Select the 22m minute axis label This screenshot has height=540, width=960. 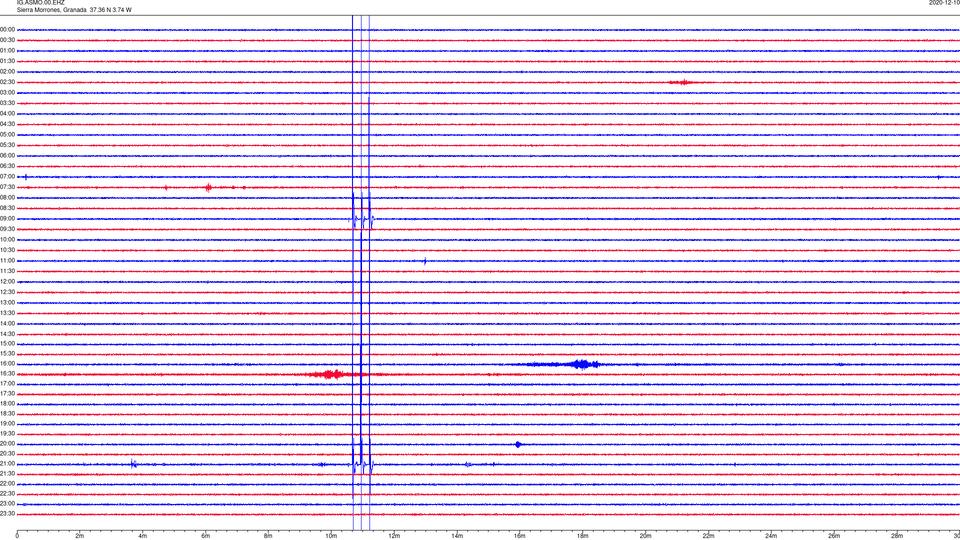tap(708, 536)
